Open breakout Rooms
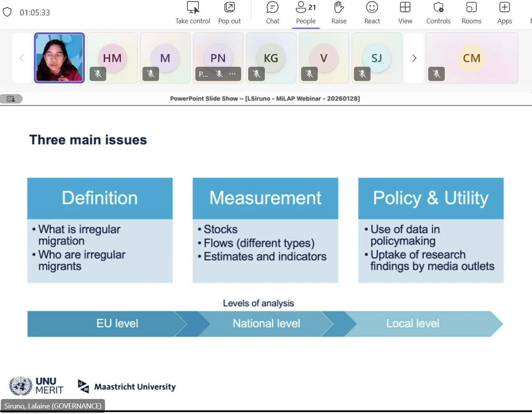Viewport: 532px width, 414px height. 471,8
